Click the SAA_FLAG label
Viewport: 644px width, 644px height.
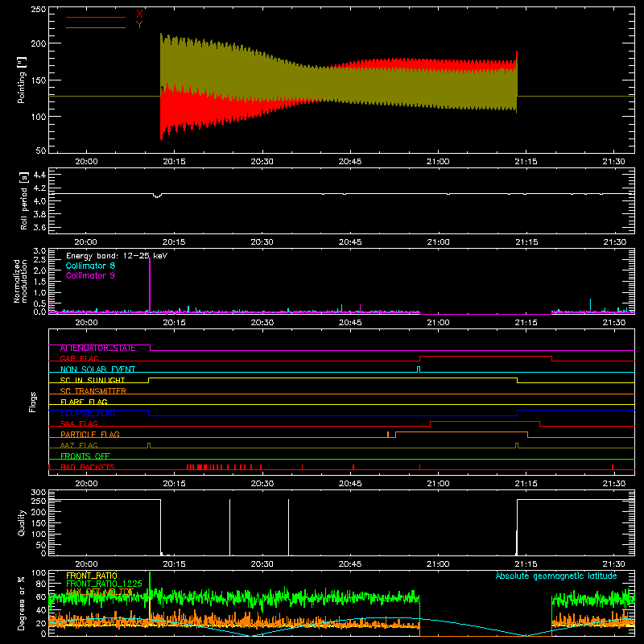(79, 423)
